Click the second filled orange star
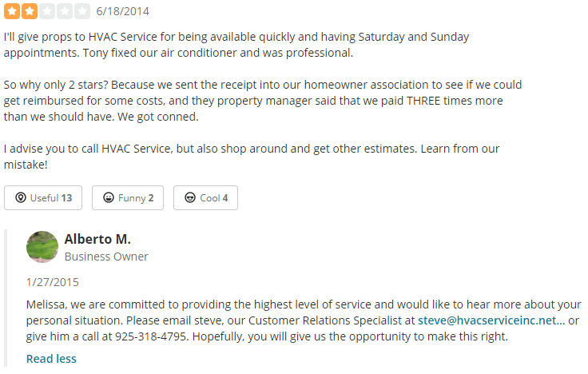Viewport: 588px width, 374px height. [29, 11]
